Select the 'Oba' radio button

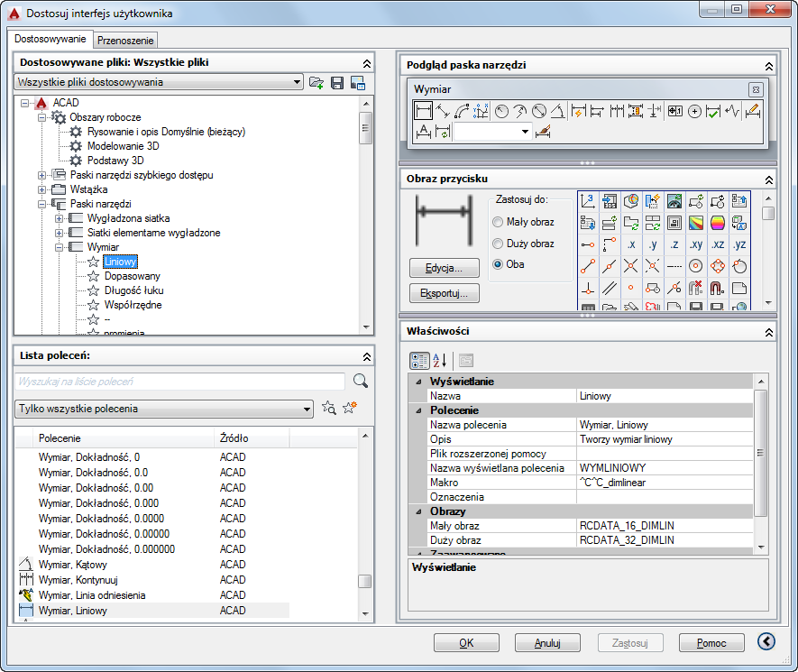tap(498, 264)
